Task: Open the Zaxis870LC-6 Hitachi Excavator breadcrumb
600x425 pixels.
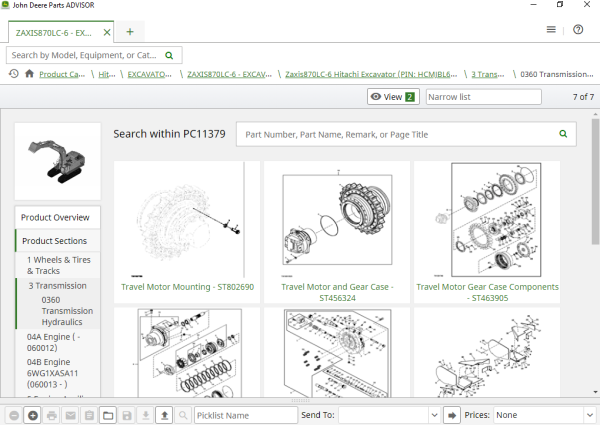Action: pyautogui.click(x=371, y=74)
